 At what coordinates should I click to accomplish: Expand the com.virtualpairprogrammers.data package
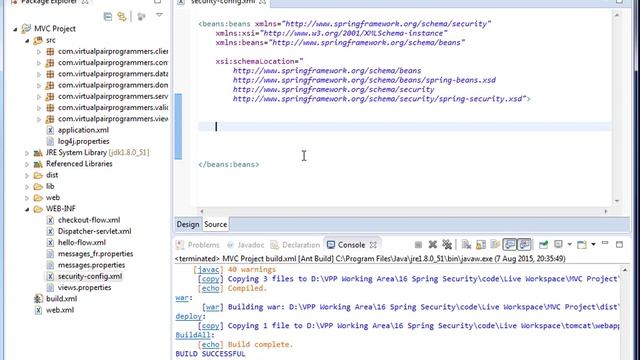point(39,74)
